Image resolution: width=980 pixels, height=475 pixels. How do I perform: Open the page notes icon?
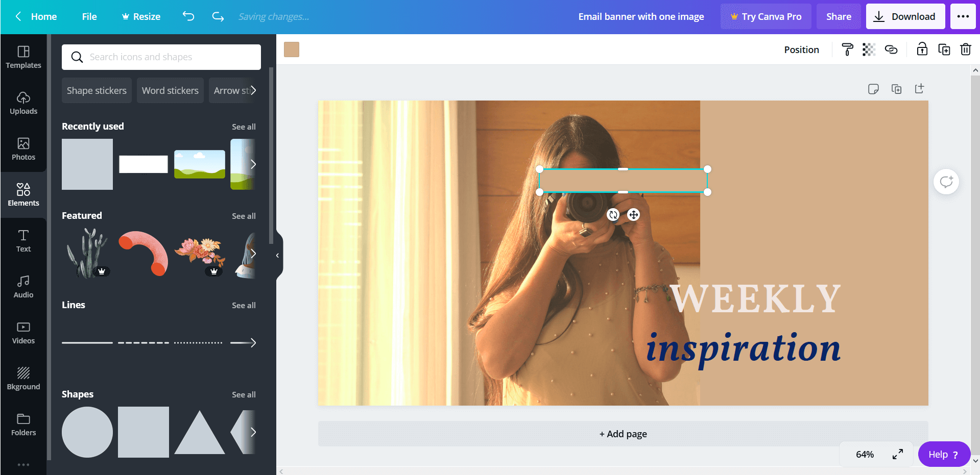click(873, 89)
